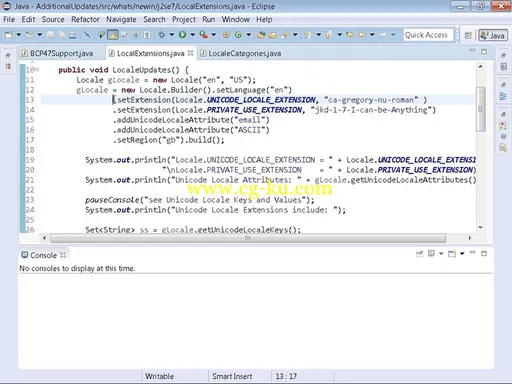Click the Search flashlight icon
This screenshot has width=512, height=384.
click(x=285, y=35)
